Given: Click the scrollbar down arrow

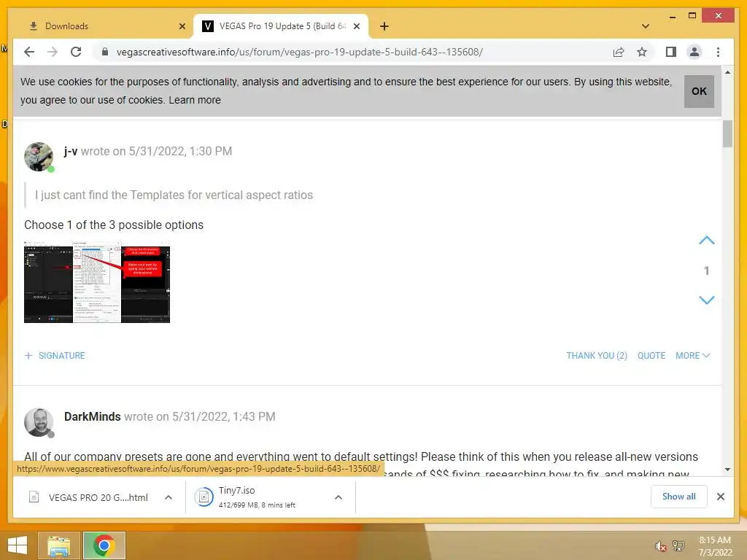Looking at the screenshot, I should [x=727, y=470].
